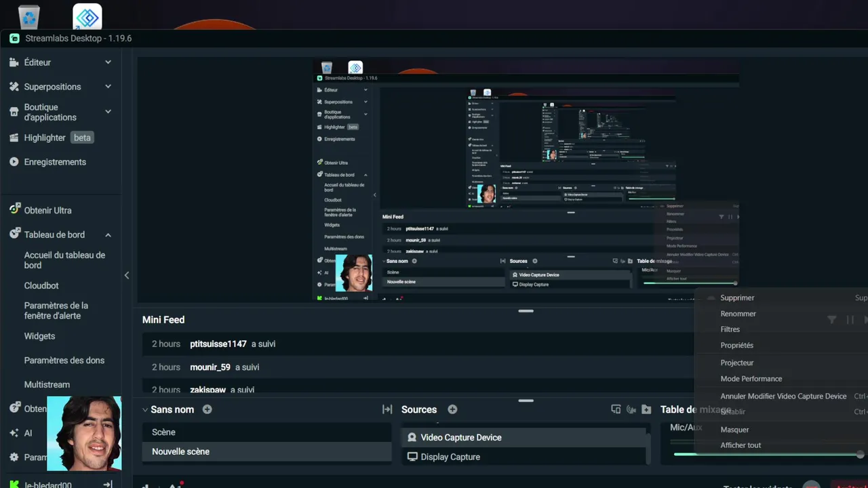Click the guest cam icon in Sources header
The height and width of the screenshot is (488, 868).
[631, 409]
